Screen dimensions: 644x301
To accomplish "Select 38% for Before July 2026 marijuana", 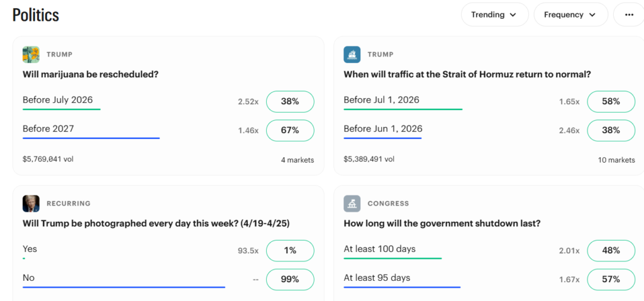I will coord(290,101).
